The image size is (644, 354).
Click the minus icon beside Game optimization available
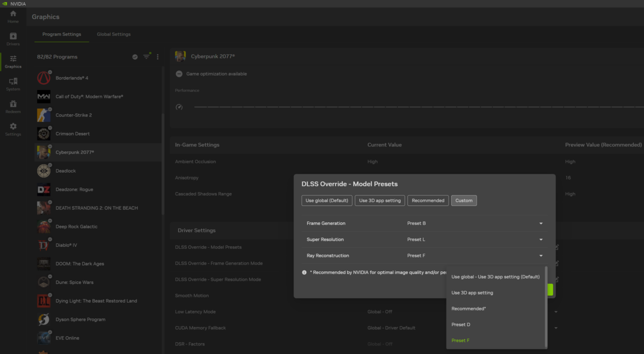point(179,73)
